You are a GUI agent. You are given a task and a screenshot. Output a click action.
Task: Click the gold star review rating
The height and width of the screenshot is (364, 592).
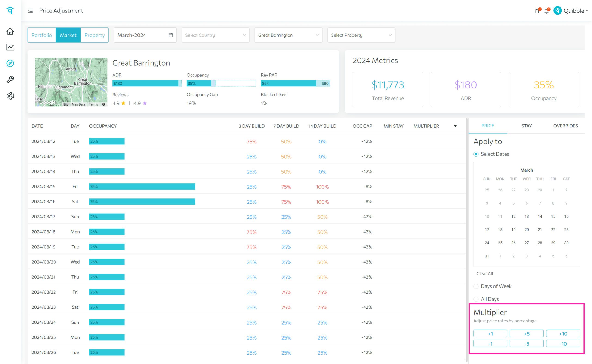click(x=123, y=103)
